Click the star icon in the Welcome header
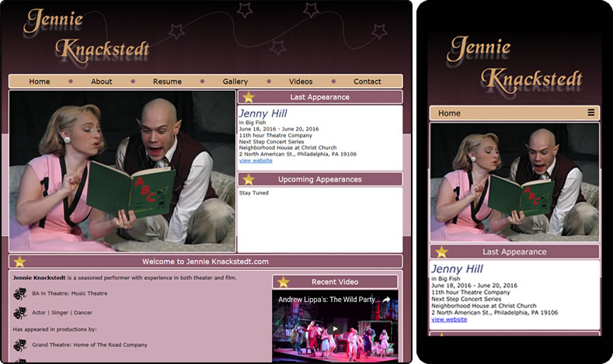 click(x=19, y=262)
